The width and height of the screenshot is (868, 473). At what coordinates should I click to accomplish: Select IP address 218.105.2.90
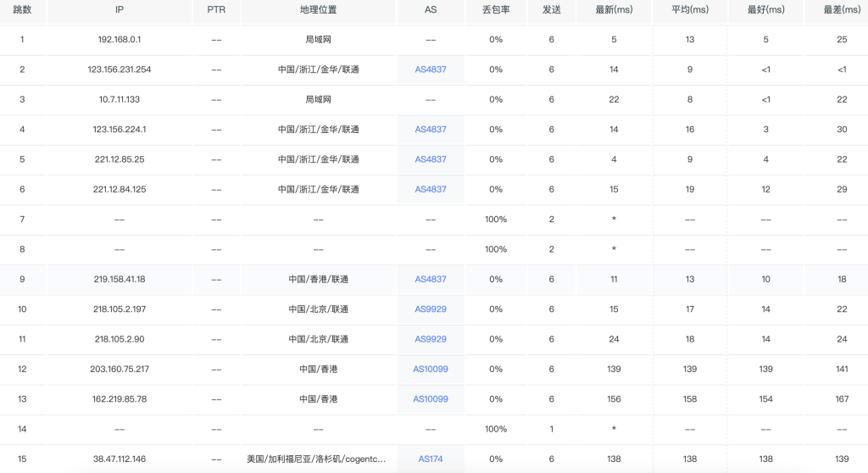point(119,339)
